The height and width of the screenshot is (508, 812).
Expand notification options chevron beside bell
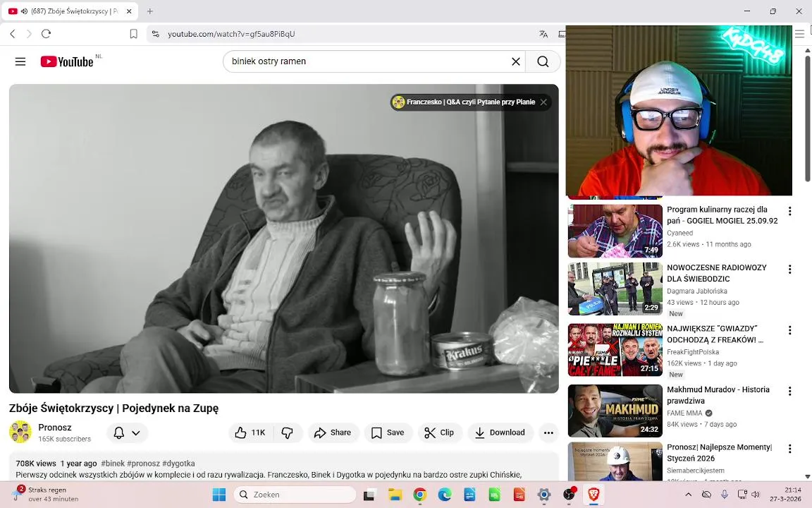click(135, 433)
